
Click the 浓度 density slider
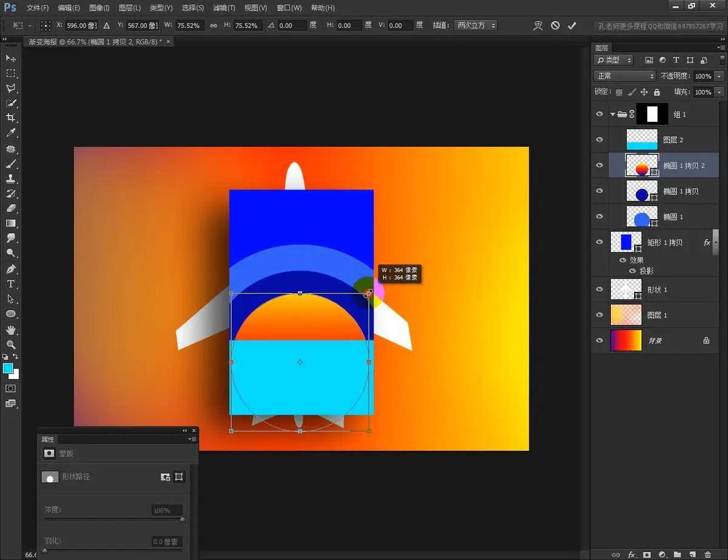coord(113,519)
